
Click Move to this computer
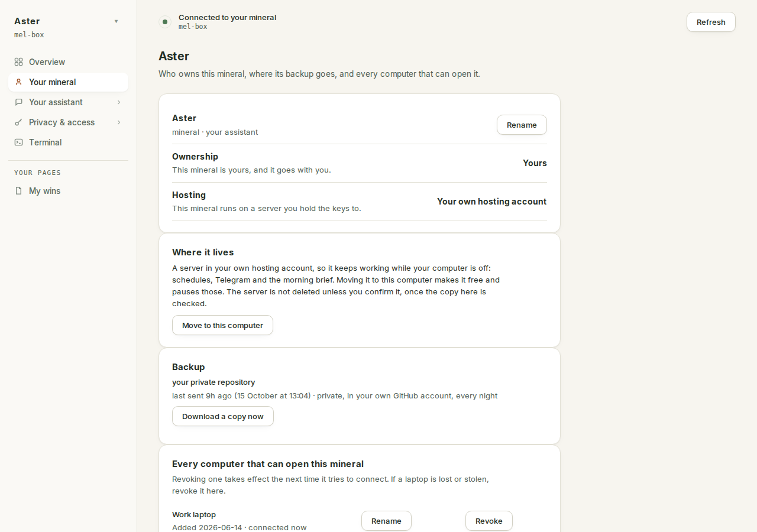pyautogui.click(x=222, y=325)
